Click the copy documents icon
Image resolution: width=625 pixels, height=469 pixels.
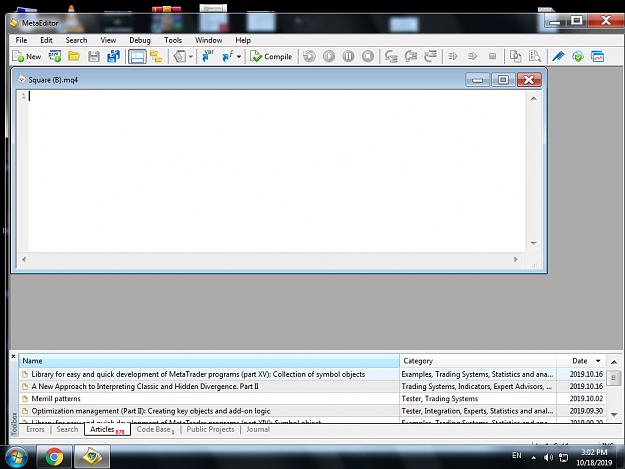(x=515, y=57)
